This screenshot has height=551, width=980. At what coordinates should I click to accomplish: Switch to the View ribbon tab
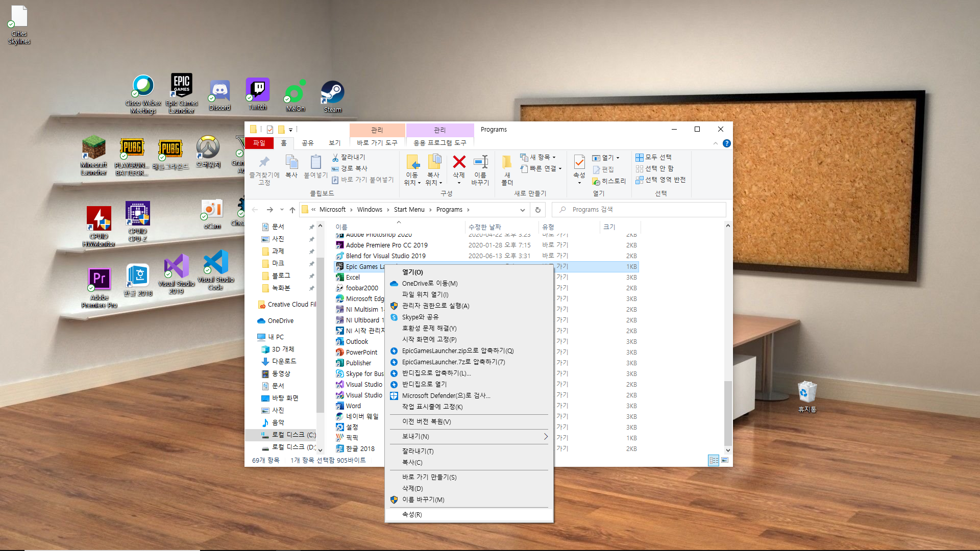(x=335, y=143)
